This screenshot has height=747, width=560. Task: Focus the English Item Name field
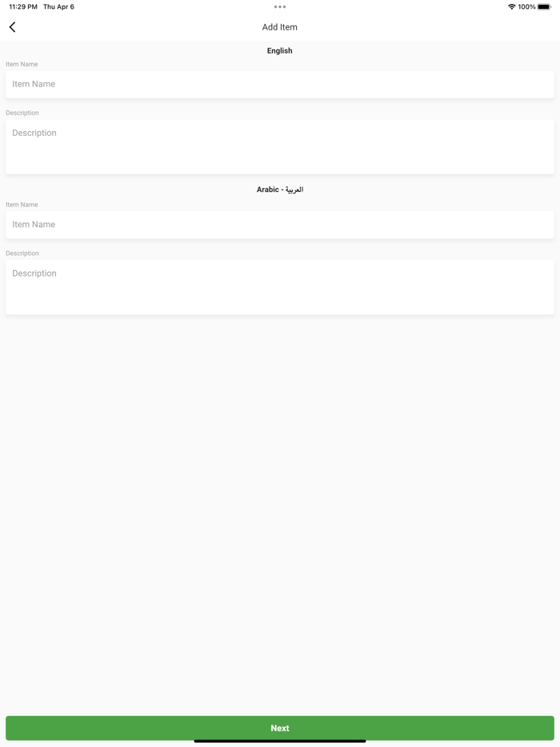click(280, 84)
